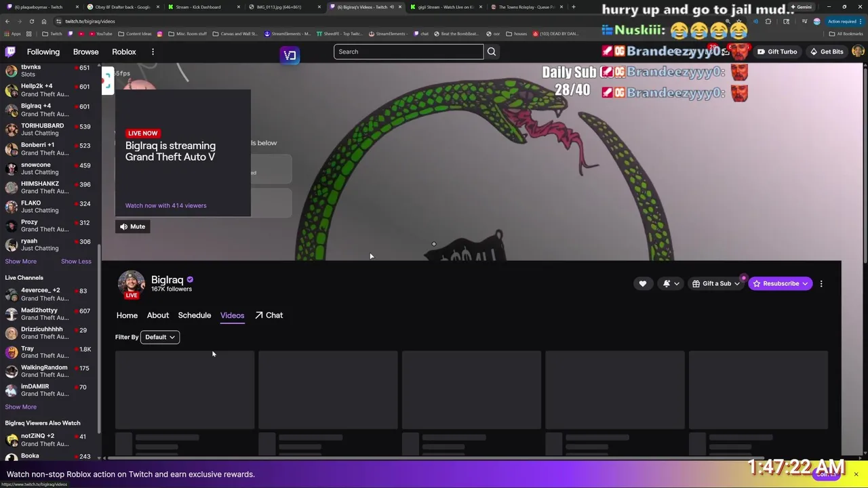
Task: Click BigIraq's channel avatar
Action: pyautogui.click(x=131, y=283)
